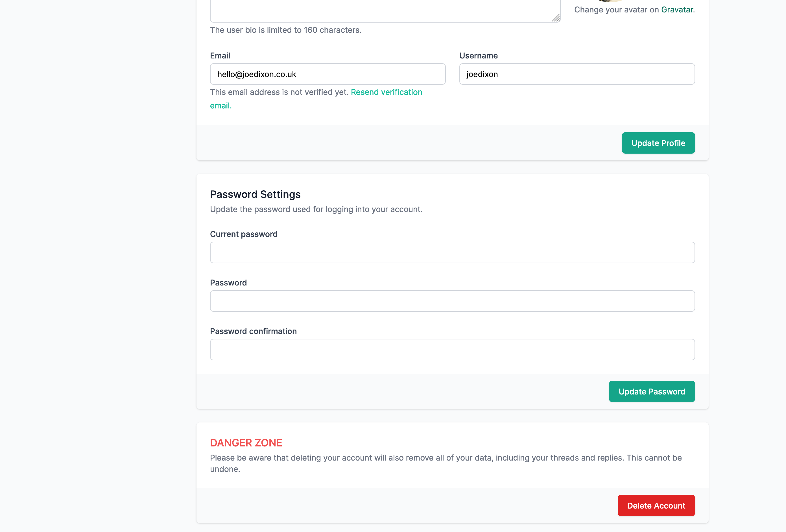Click the Resend verification email link
Image resolution: width=786 pixels, height=532 pixels.
tap(386, 92)
